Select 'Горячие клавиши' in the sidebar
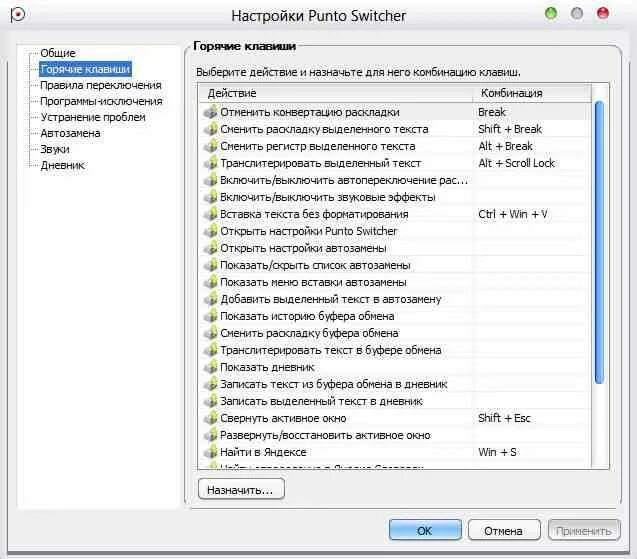The width and height of the screenshot is (637, 559). [x=85, y=69]
